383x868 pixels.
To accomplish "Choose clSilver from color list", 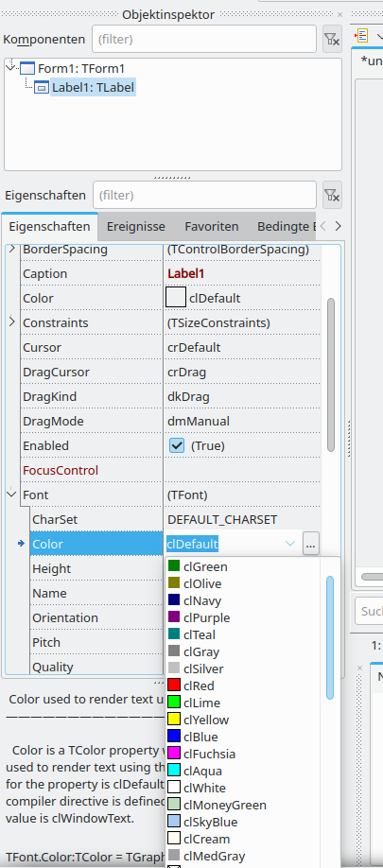I will click(x=242, y=668).
